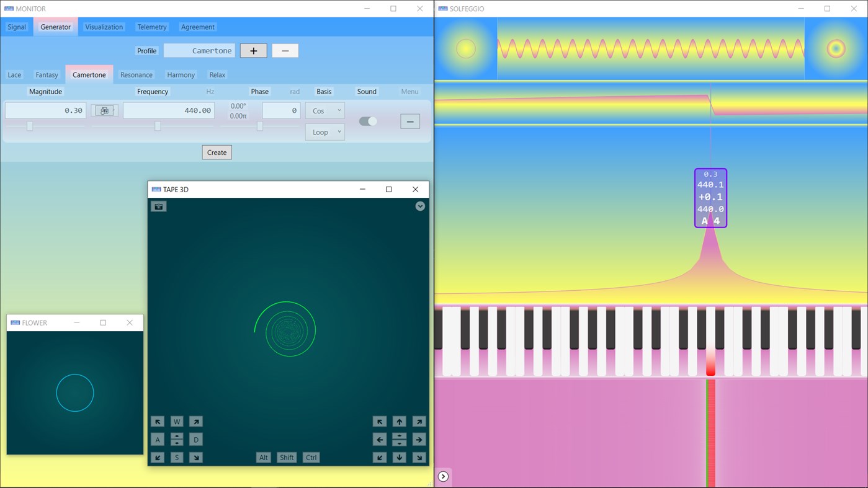Open the Cos basis dropdown
This screenshot has width=868, height=488.
[x=324, y=110]
